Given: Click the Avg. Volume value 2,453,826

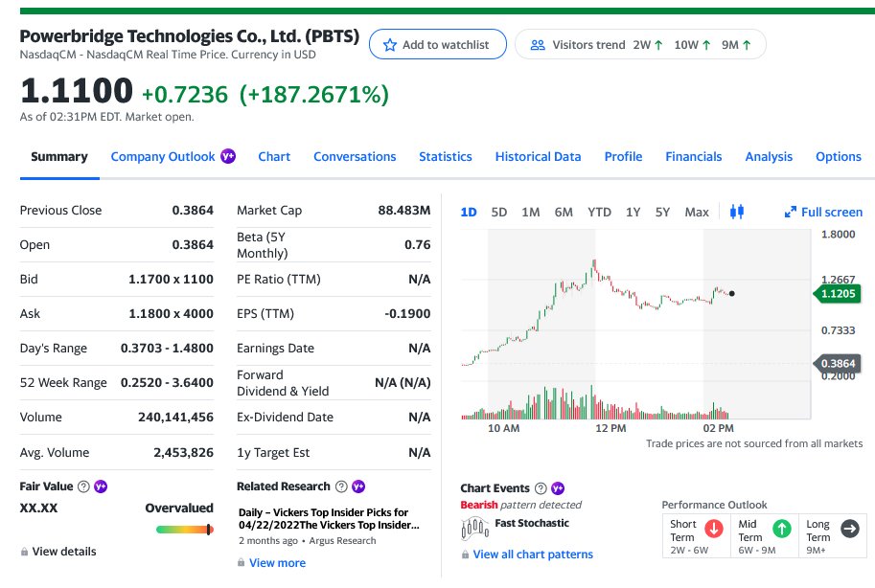Looking at the screenshot, I should coord(184,452).
